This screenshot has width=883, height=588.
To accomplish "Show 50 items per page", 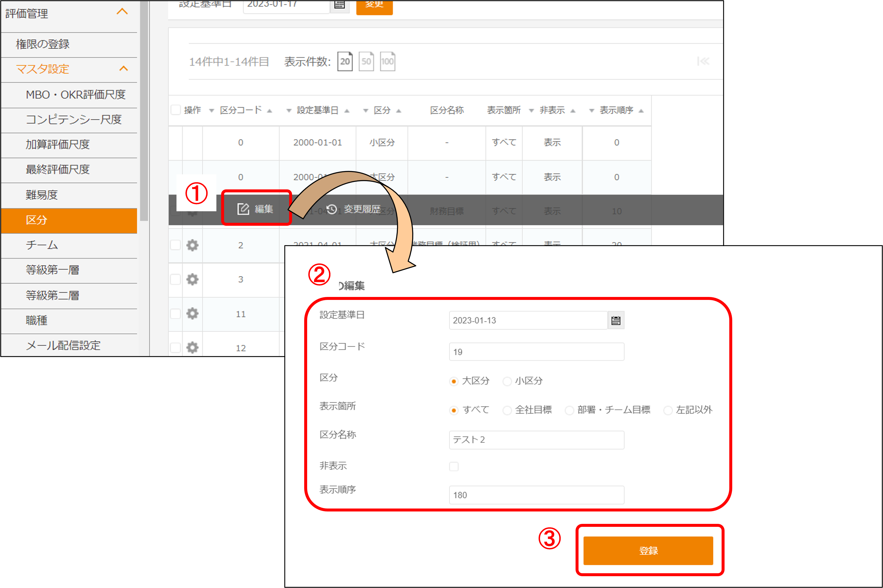I will [366, 61].
